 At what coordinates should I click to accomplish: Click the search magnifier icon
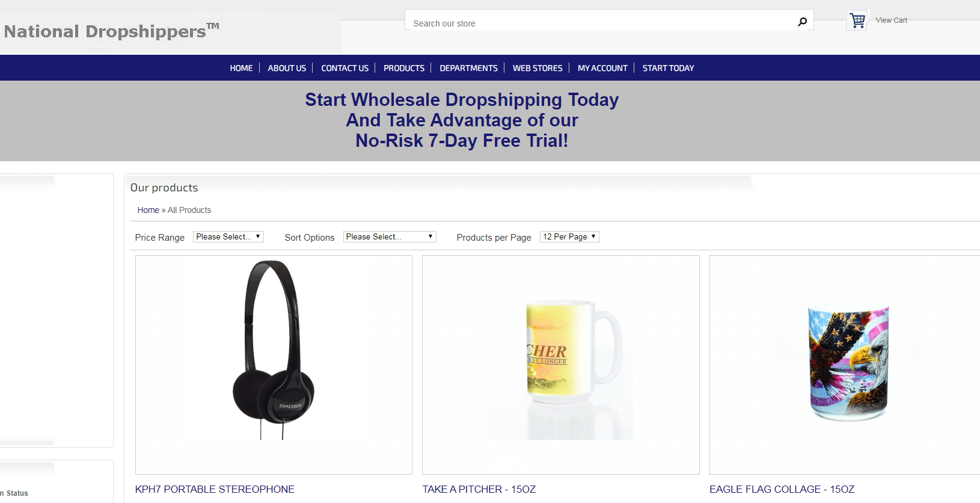(802, 22)
